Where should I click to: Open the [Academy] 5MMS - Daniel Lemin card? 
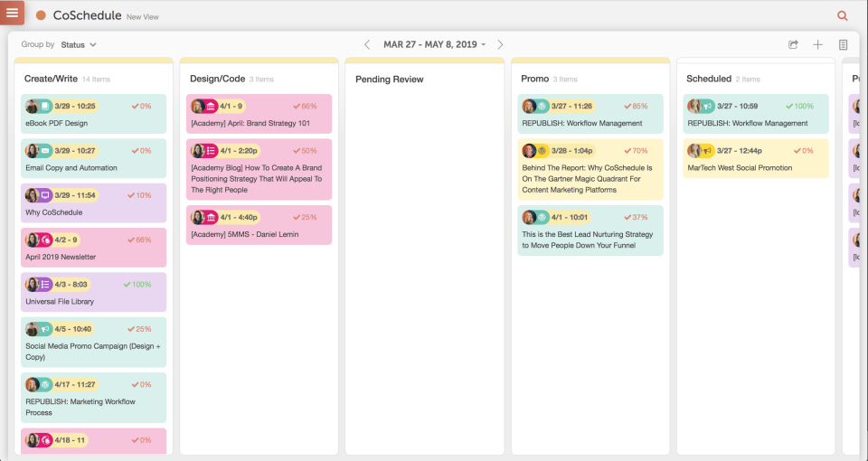click(259, 225)
